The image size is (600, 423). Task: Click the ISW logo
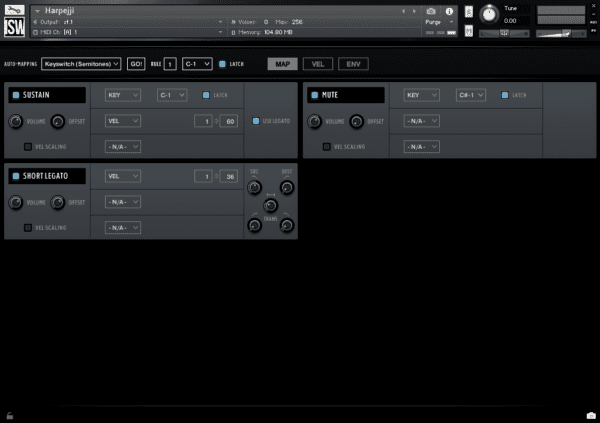tap(15, 27)
